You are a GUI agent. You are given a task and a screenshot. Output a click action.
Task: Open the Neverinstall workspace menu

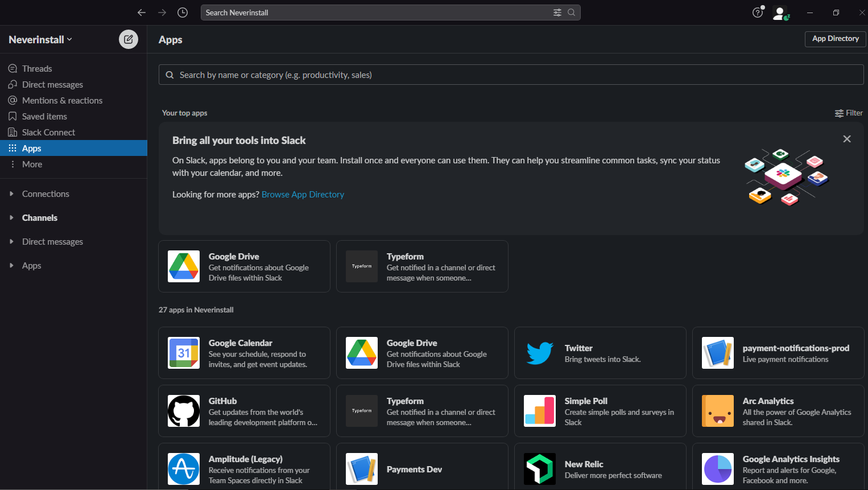point(40,39)
